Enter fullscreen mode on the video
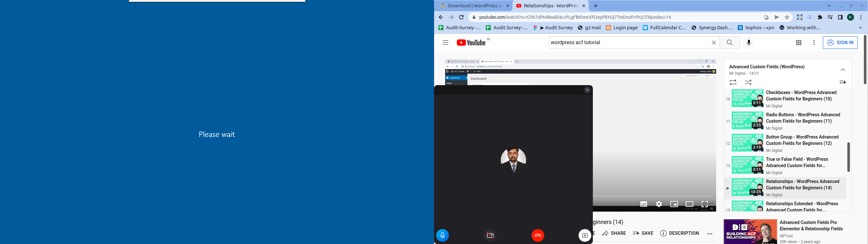The width and height of the screenshot is (868, 244). click(704, 204)
